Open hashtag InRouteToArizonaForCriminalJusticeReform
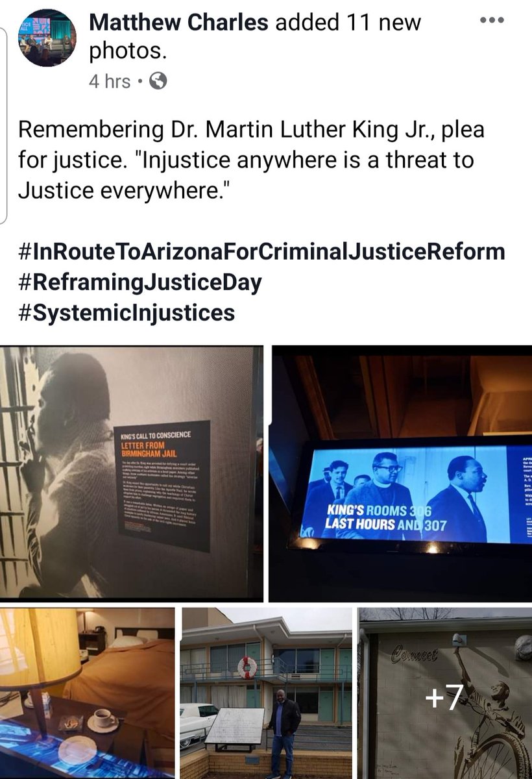 (261, 251)
